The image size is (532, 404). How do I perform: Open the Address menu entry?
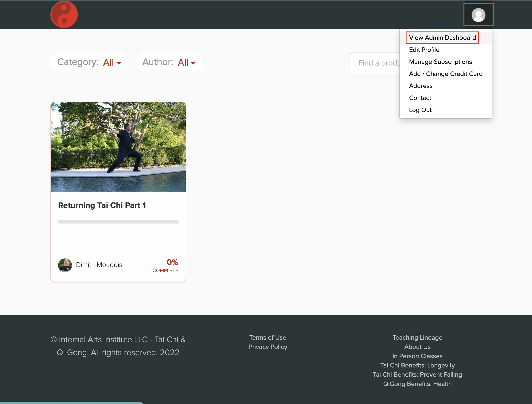click(421, 86)
